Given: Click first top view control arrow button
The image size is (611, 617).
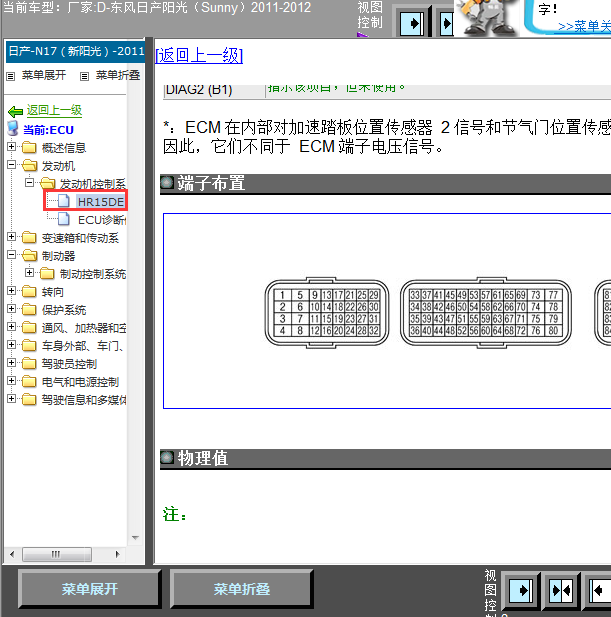Looking at the screenshot, I should 412,24.
